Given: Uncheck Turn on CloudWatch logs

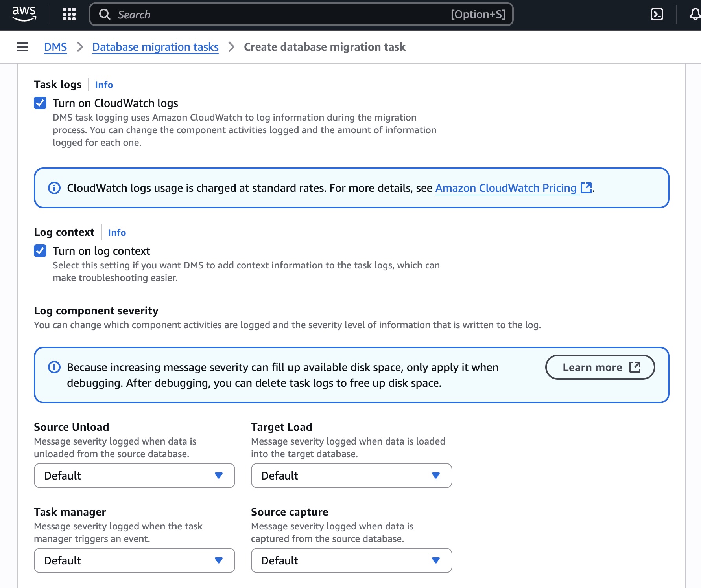Looking at the screenshot, I should pos(40,103).
